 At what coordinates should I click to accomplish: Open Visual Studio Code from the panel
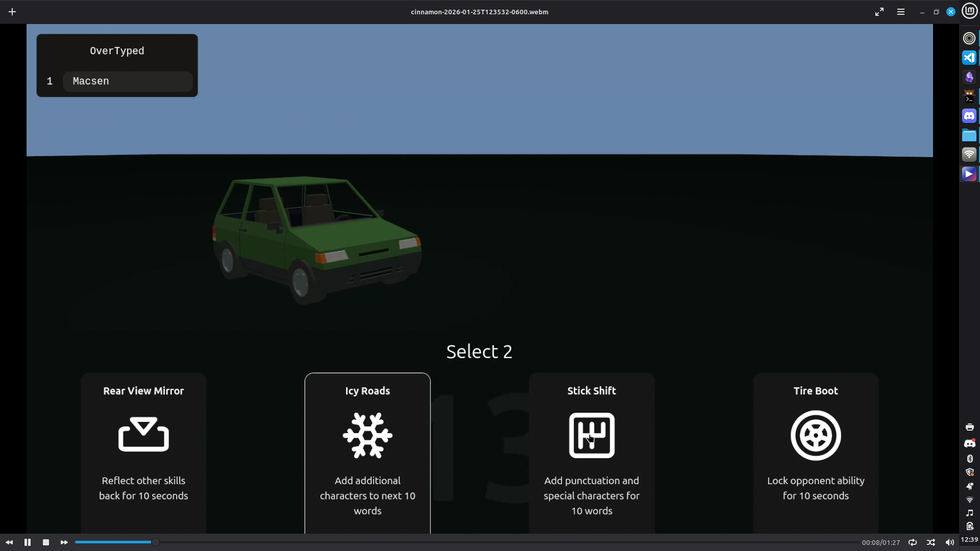point(969,58)
